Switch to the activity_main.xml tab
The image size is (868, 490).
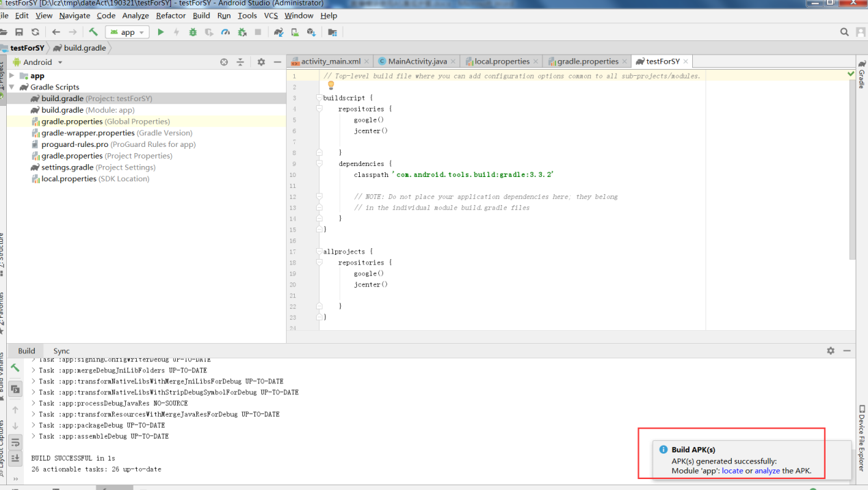tap(330, 62)
